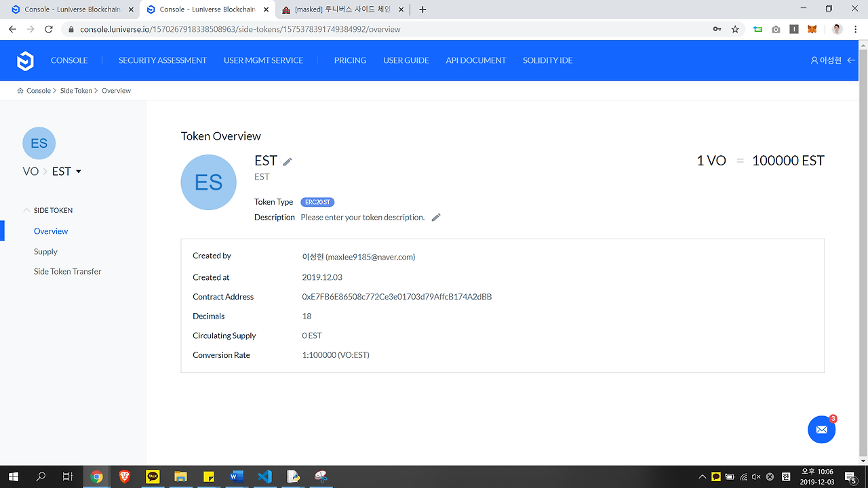Click the profile icon beside 이성현

[813, 60]
